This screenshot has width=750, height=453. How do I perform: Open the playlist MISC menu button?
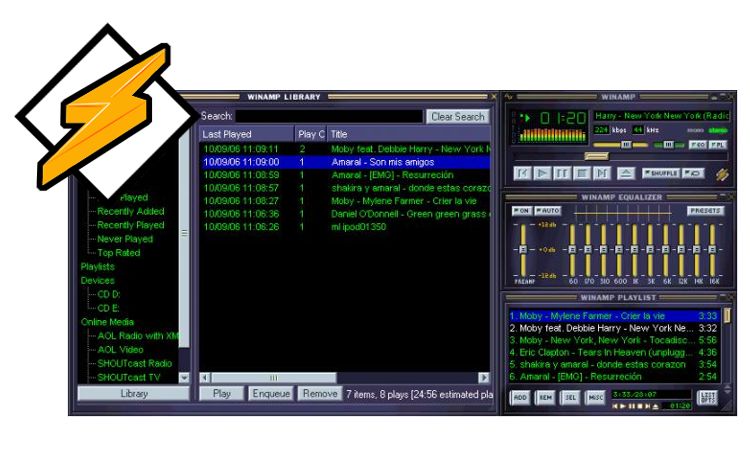[x=596, y=398]
